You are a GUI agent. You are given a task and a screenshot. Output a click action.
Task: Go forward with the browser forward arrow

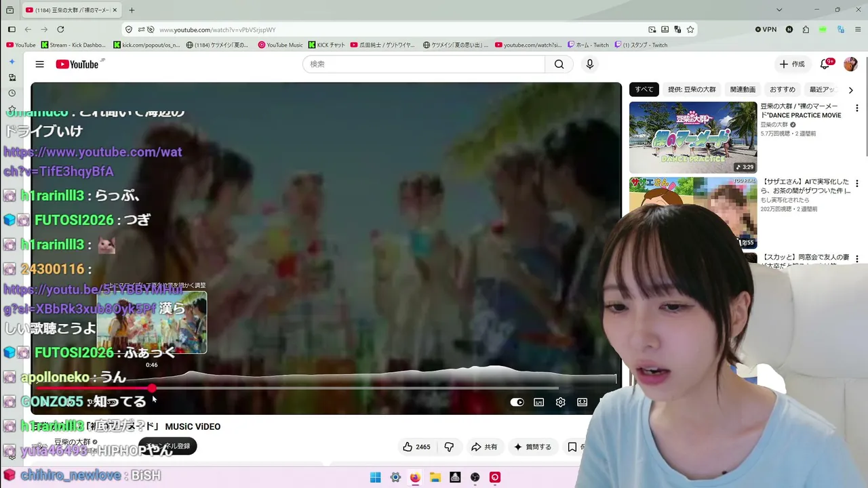[x=44, y=30]
